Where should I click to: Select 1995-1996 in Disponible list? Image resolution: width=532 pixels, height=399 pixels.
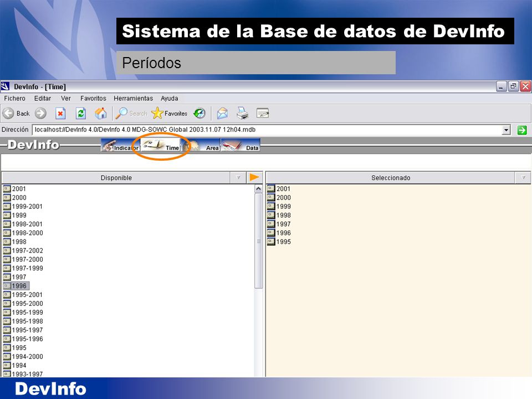tap(23, 339)
